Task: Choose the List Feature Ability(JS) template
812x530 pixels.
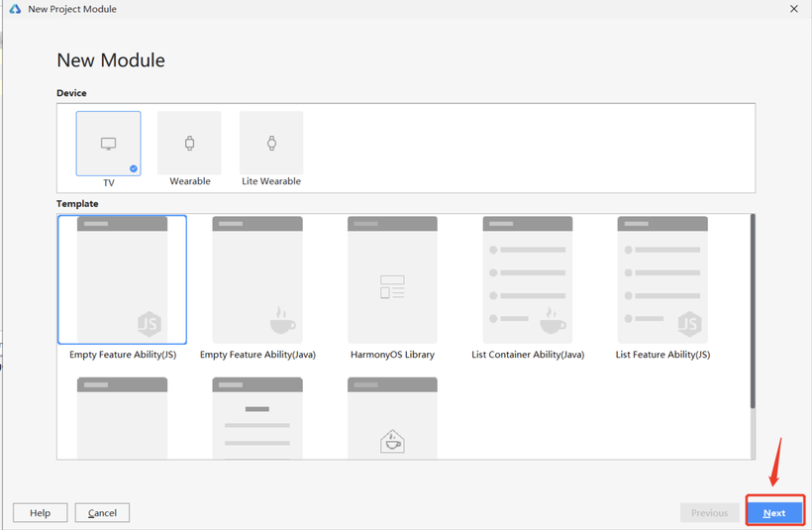Action: coord(662,279)
